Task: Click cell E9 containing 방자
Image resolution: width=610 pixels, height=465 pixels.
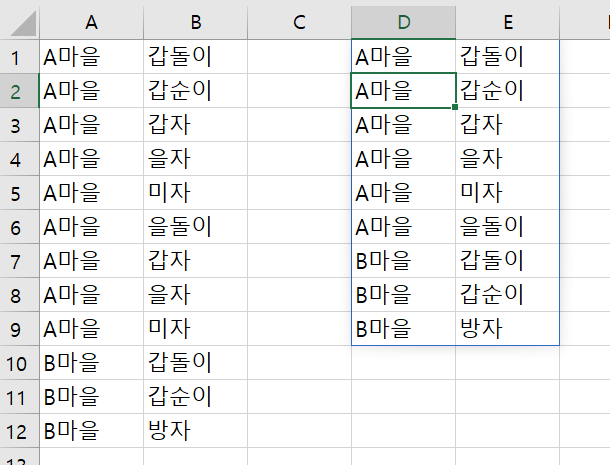Action: pos(508,329)
